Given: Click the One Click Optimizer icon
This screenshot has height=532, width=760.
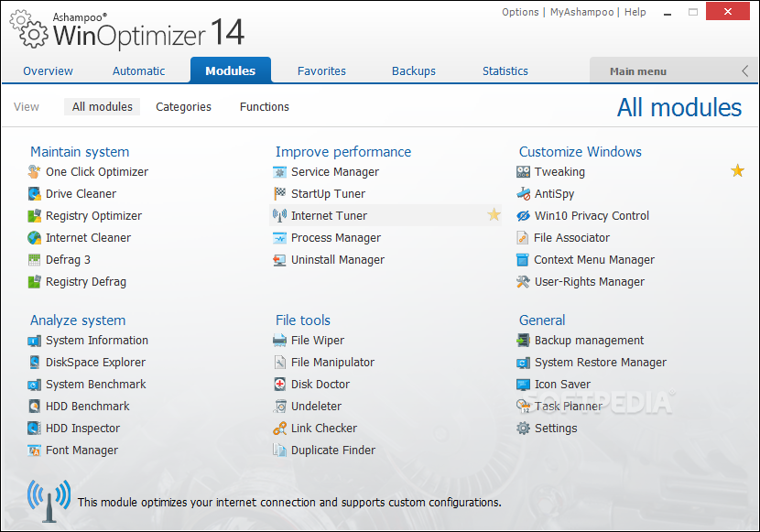Looking at the screenshot, I should tap(34, 172).
